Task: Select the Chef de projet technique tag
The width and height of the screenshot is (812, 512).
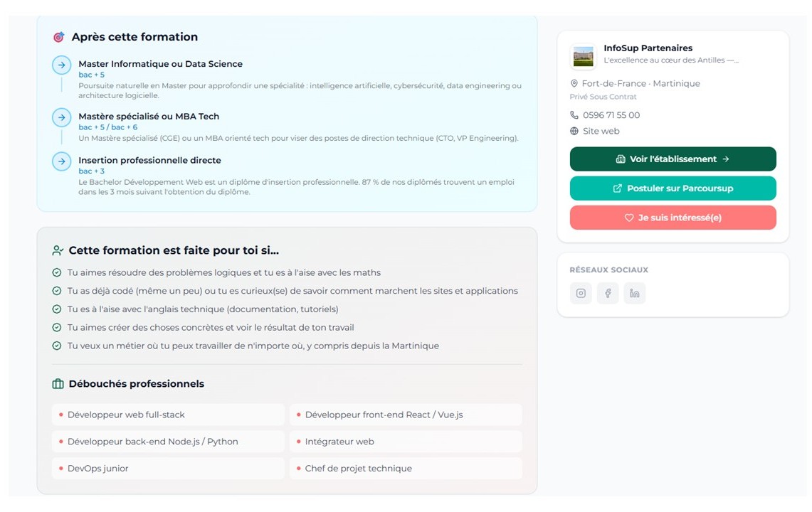Action: (405, 469)
